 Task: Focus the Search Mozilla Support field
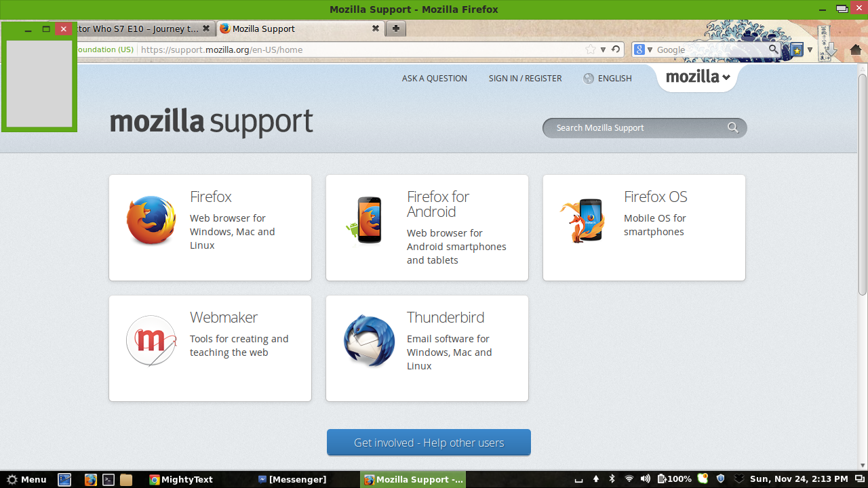(x=644, y=127)
